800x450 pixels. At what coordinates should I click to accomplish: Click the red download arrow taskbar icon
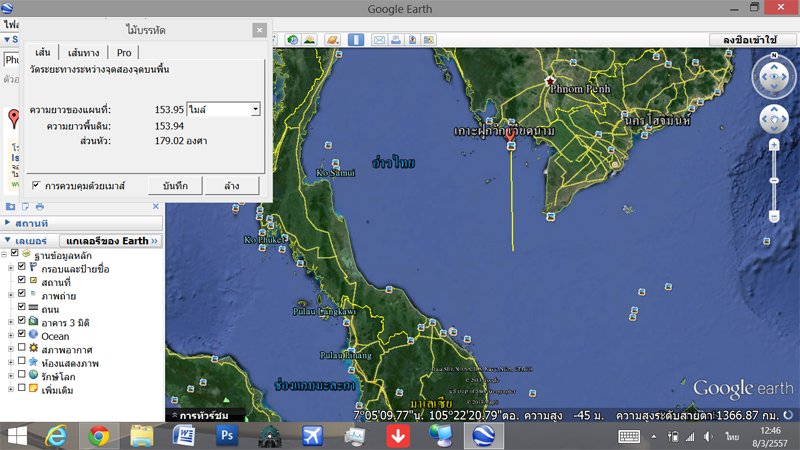[x=398, y=436]
